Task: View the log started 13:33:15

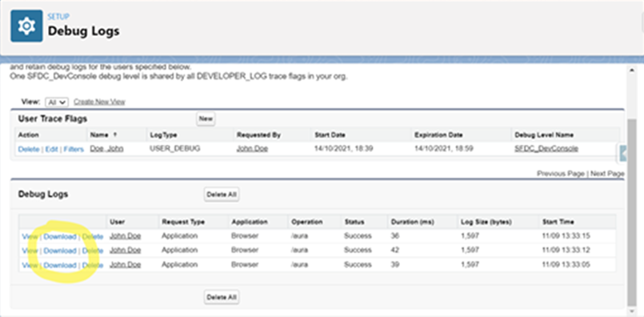Action: [x=30, y=236]
